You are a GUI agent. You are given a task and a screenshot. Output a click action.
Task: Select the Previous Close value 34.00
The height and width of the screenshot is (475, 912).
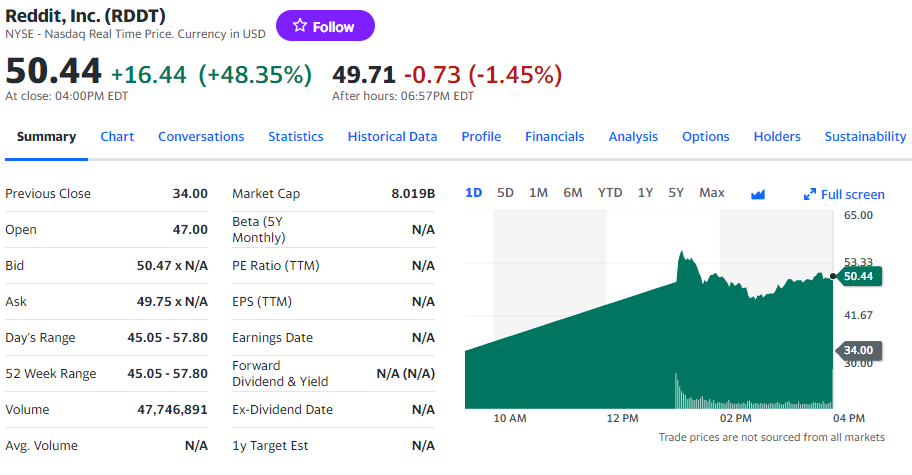coord(190,194)
